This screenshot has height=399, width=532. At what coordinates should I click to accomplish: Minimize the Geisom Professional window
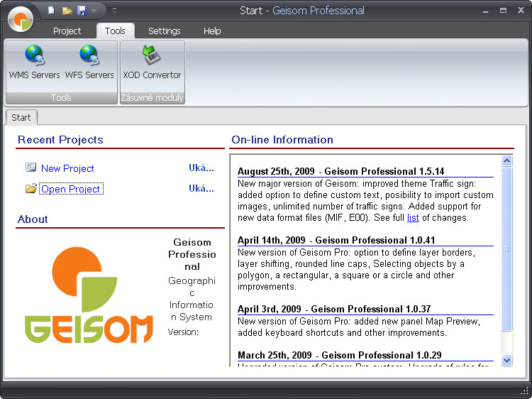click(485, 11)
